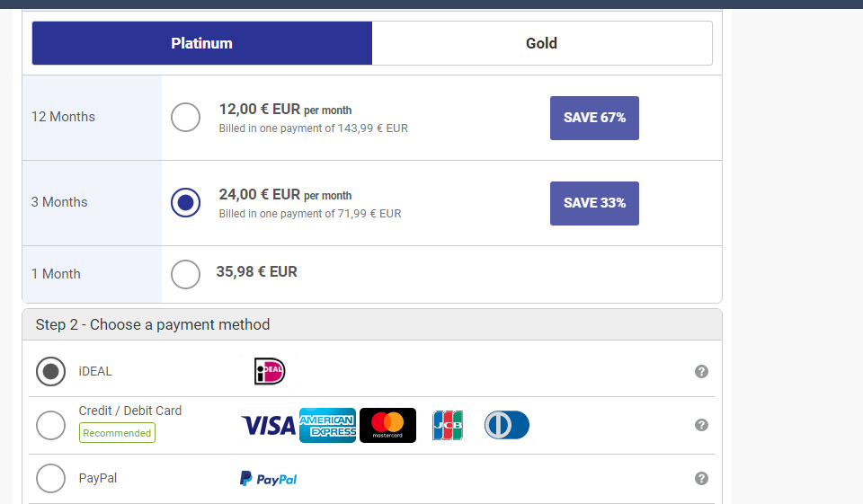
Task: Click the Diners Club logo
Action: pos(507,425)
